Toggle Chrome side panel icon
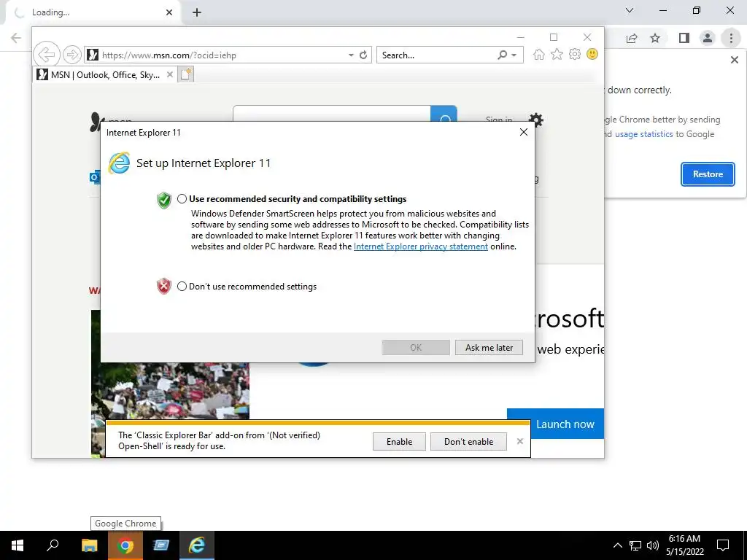Image resolution: width=747 pixels, height=560 pixels. pyautogui.click(x=684, y=38)
